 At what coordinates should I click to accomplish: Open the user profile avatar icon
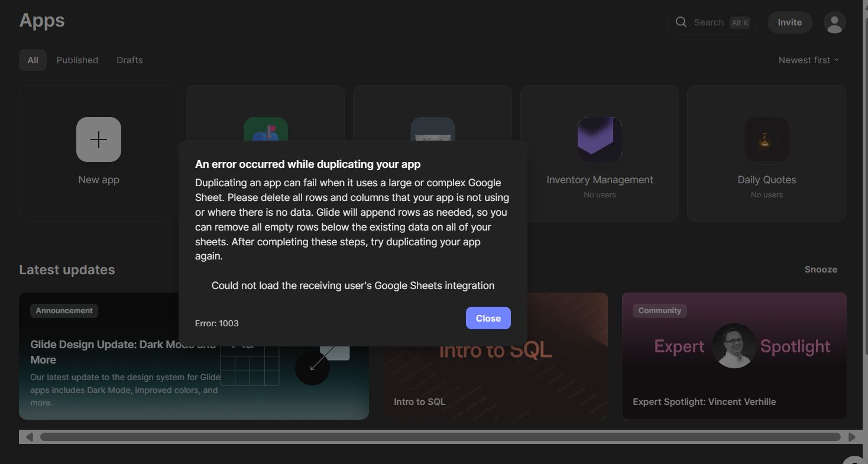834,22
